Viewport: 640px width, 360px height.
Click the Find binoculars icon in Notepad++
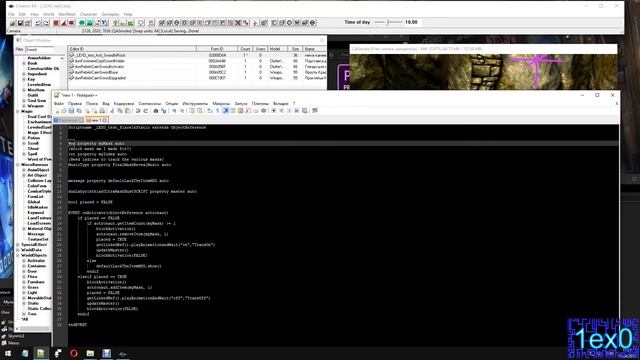[156, 111]
